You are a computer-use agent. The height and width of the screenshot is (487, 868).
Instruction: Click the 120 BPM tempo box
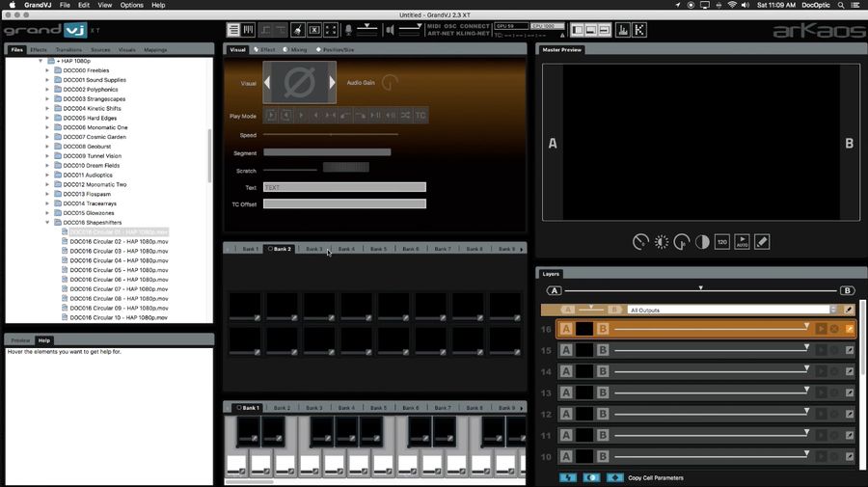click(721, 242)
